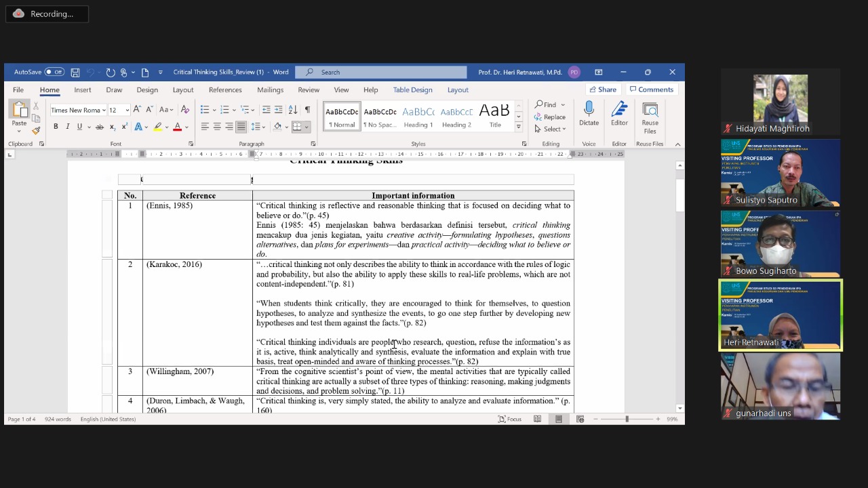Viewport: 868px width, 488px height.
Task: Click the Comments button
Action: 651,89
